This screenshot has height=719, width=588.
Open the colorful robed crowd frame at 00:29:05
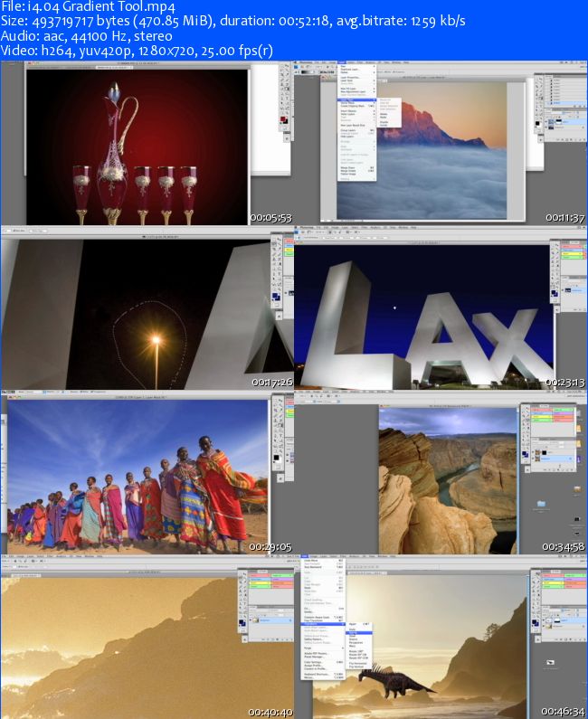click(147, 472)
